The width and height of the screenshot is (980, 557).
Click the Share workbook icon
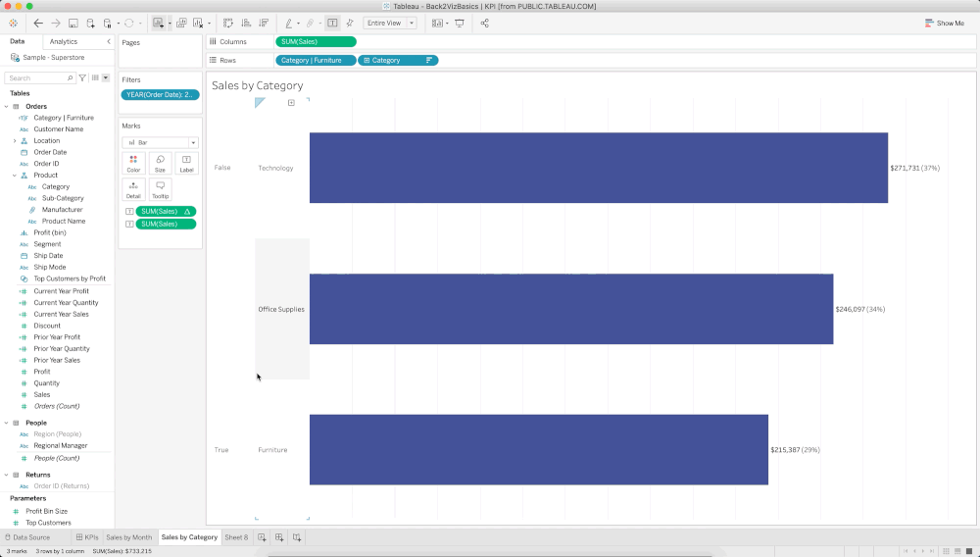(484, 24)
